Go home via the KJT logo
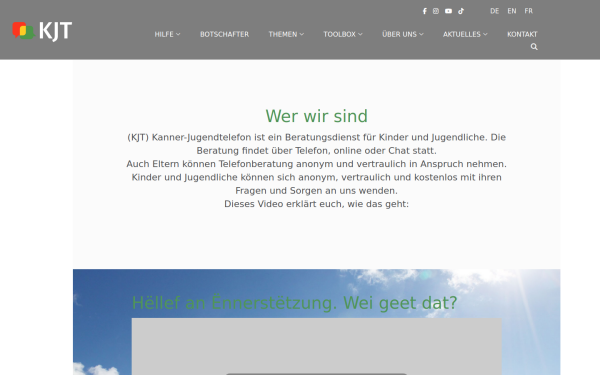600x375 pixels. (42, 31)
